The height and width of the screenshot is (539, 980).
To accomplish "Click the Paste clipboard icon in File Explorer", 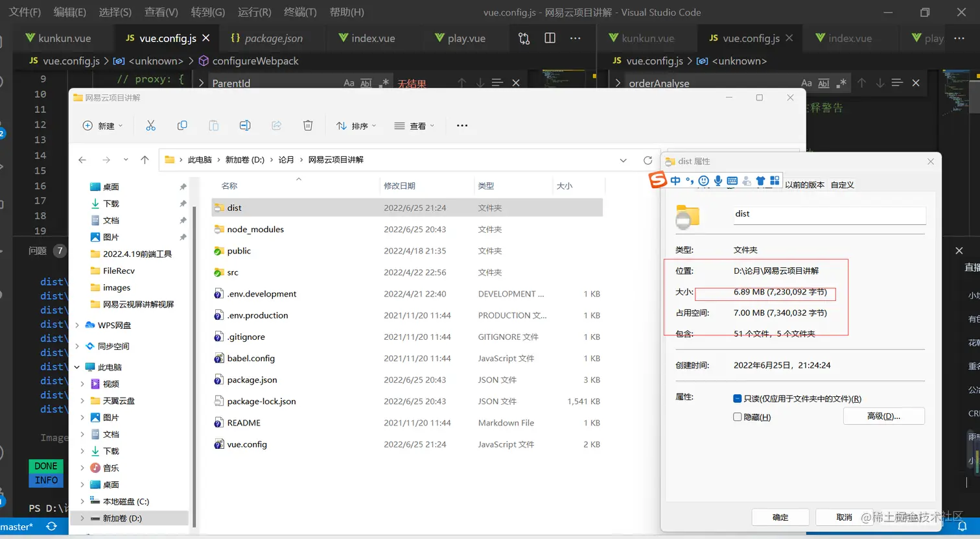I will pyautogui.click(x=213, y=126).
